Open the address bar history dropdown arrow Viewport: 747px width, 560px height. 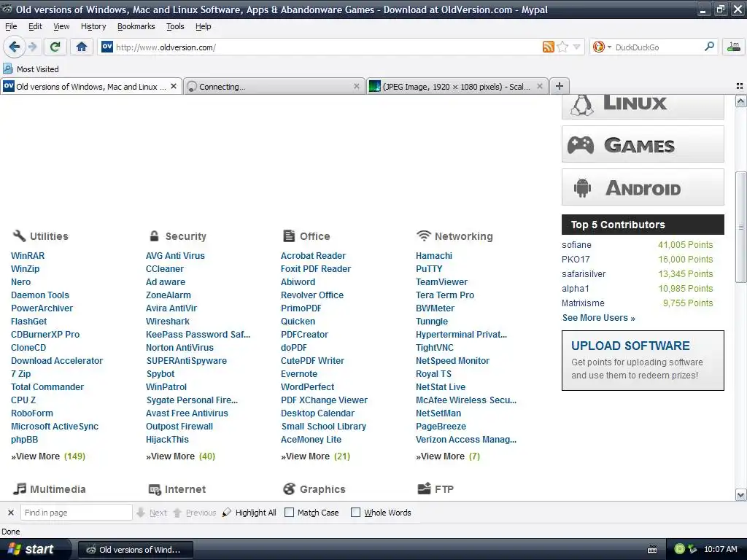(576, 47)
